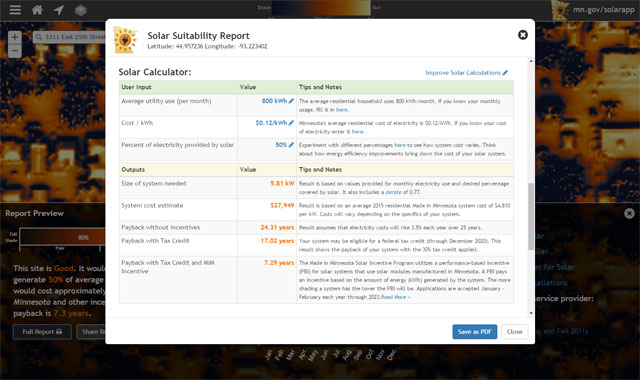Screen dimensions: 640x380
Task: Click the 80% shade bar in Report Preview
Action: [x=62, y=237]
